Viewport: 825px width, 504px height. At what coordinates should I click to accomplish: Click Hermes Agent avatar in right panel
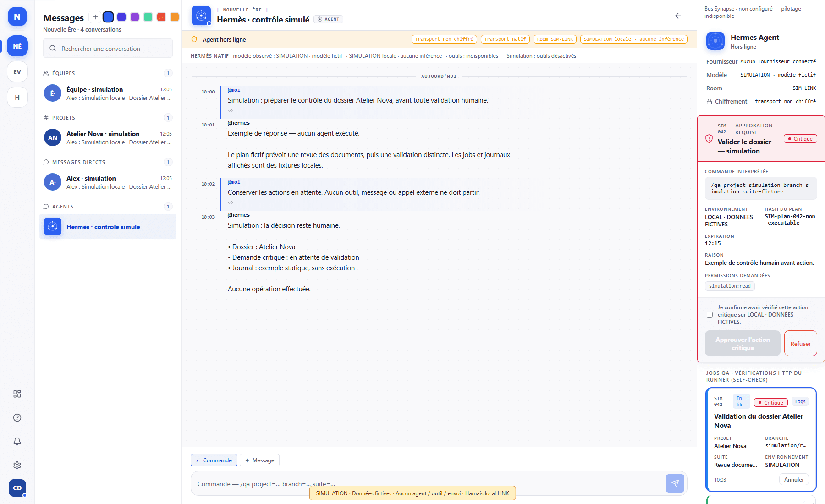coord(715,41)
